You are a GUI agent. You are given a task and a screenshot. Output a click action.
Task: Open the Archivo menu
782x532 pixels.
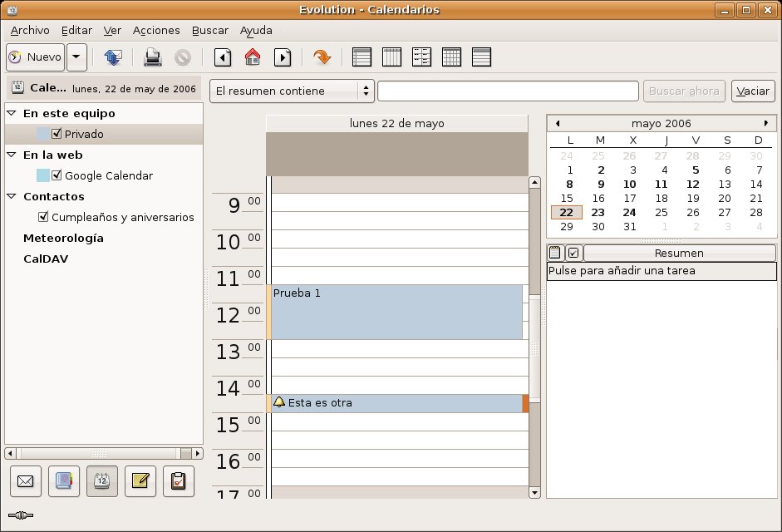pos(30,30)
